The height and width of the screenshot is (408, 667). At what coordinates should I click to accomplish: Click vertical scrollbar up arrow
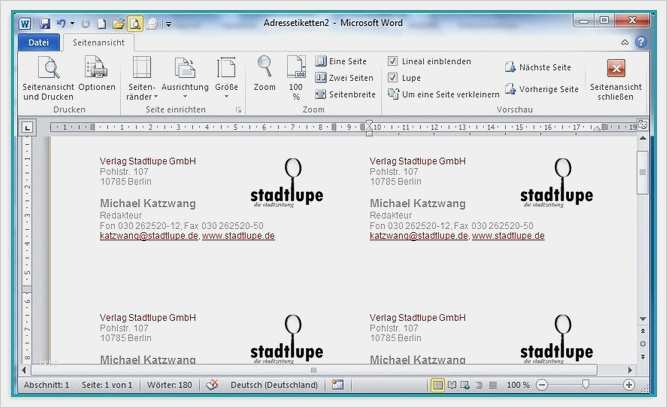pos(643,139)
